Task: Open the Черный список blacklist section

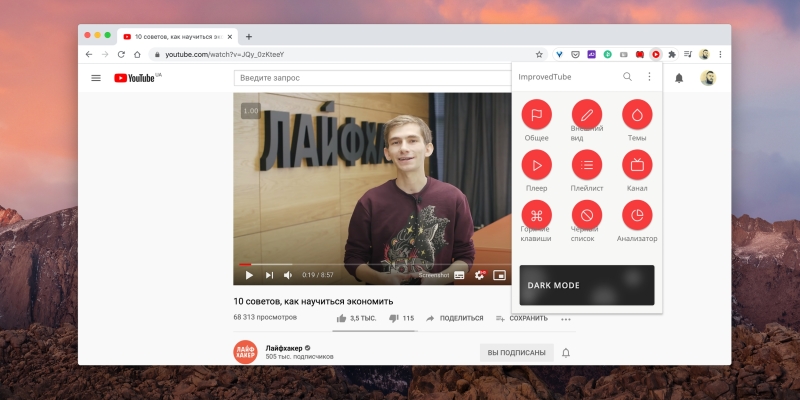Action: tap(587, 215)
